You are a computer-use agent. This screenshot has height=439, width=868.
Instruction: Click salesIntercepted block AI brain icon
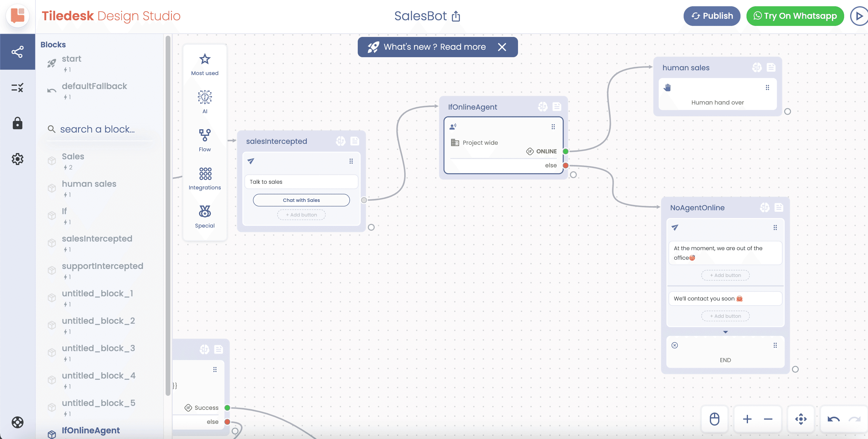tap(341, 141)
